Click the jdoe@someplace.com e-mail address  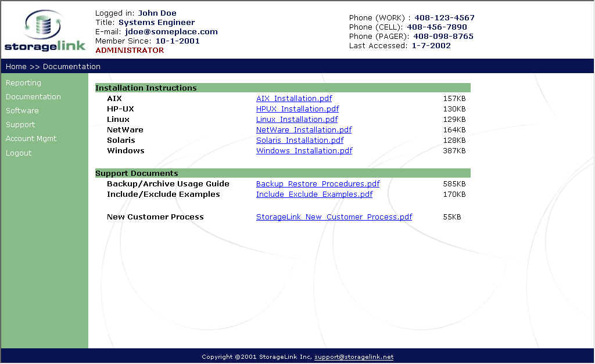(x=171, y=32)
